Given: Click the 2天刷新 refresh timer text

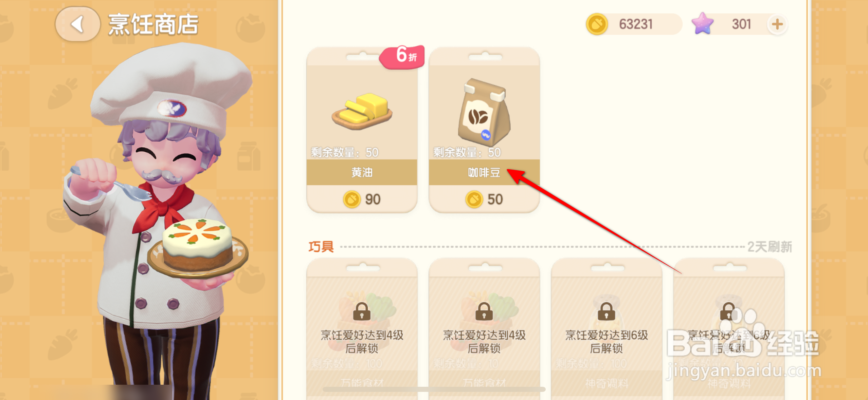Looking at the screenshot, I should coord(770,247).
